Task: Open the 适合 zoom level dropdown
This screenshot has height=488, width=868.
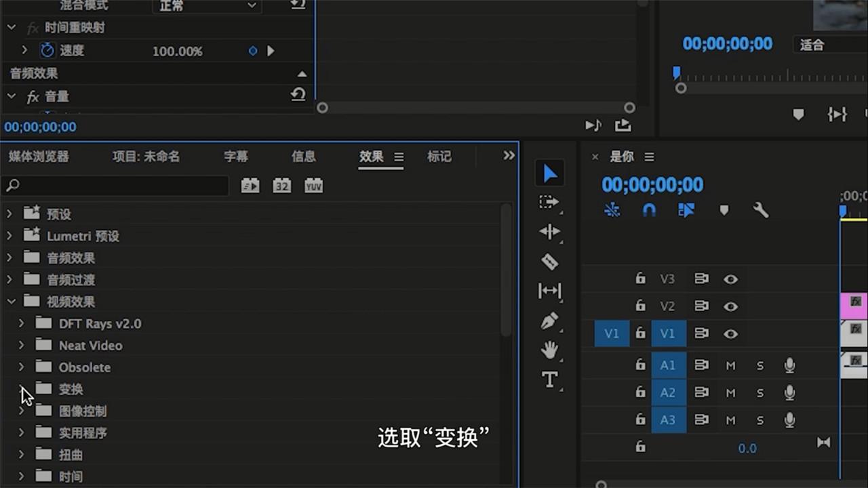Action: 830,45
